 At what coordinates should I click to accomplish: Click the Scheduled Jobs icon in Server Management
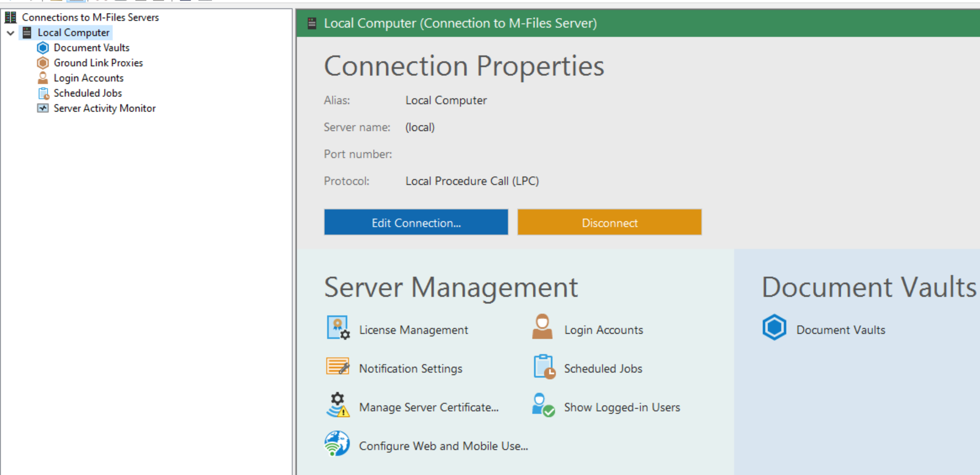point(544,367)
